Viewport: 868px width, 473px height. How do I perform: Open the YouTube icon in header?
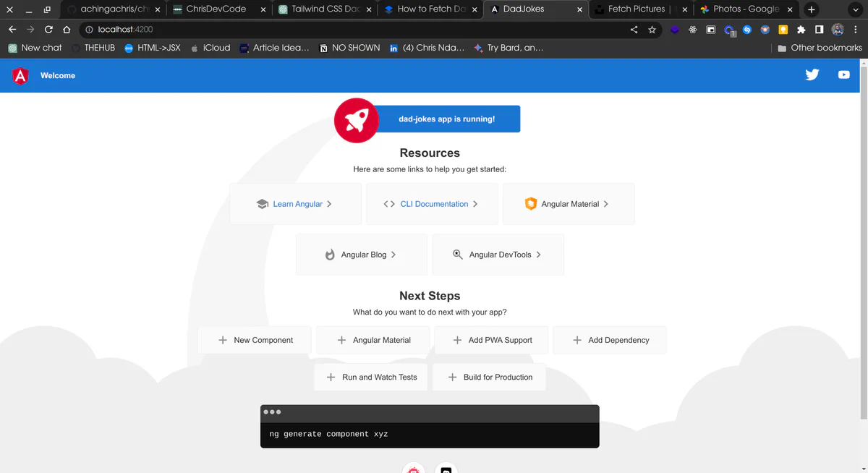(843, 74)
